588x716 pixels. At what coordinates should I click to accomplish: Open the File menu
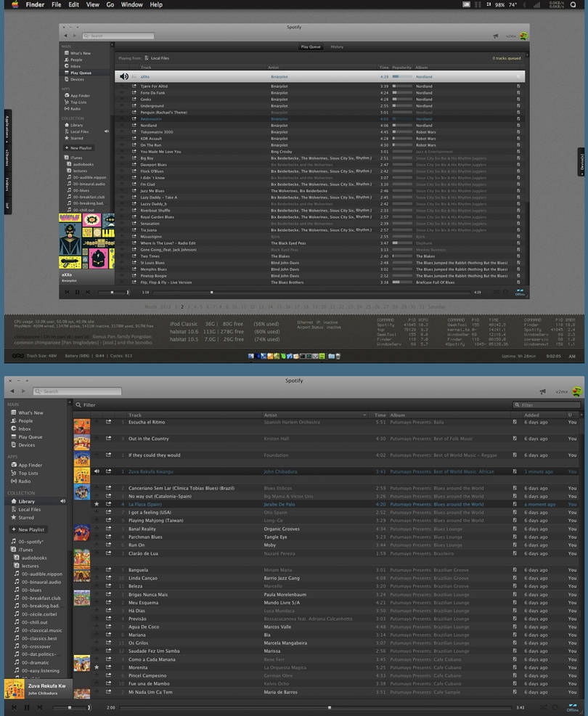click(x=56, y=4)
